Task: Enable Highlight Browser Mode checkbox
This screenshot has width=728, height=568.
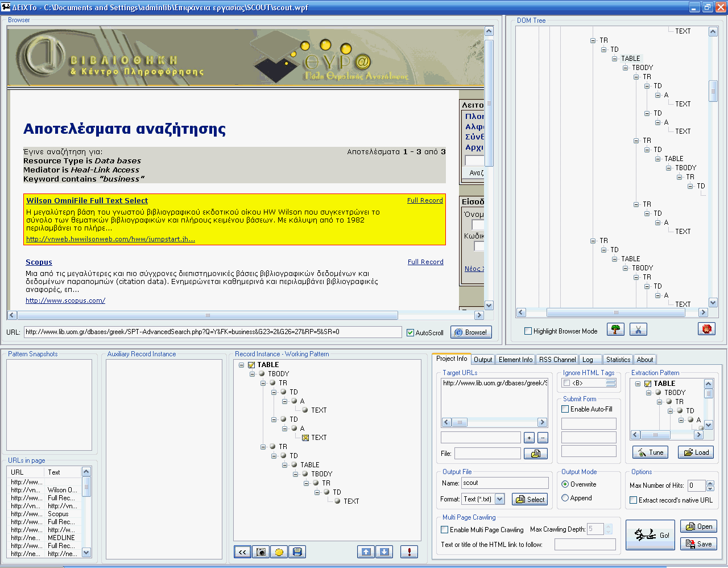Action: pos(528,331)
